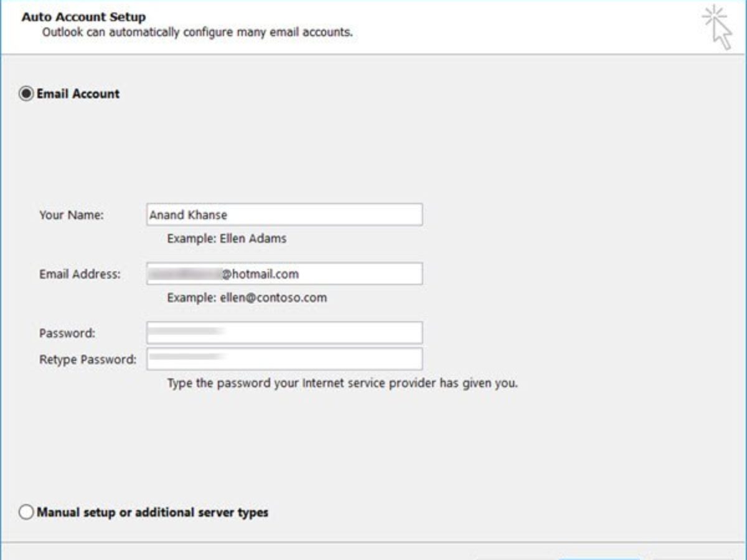747x560 pixels.
Task: Click the "Your Name:" label
Action: [x=72, y=215]
